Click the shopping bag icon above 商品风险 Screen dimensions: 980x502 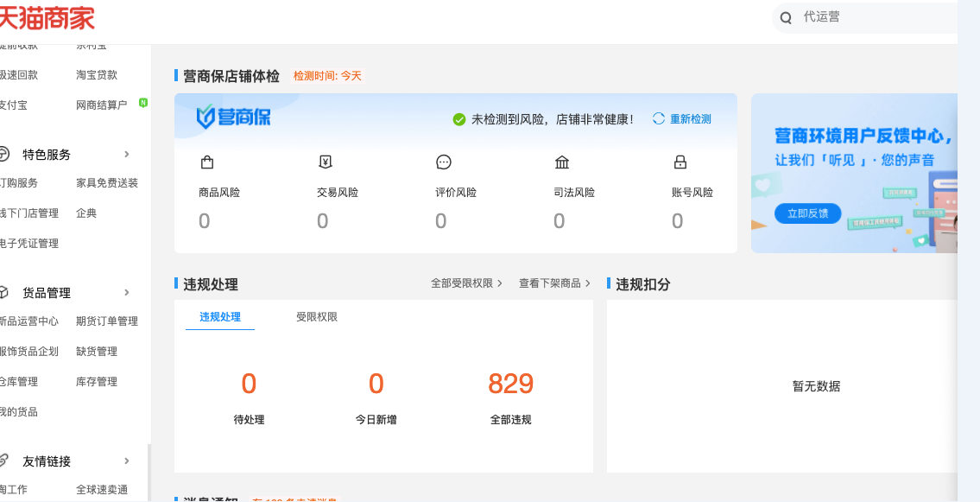click(207, 162)
